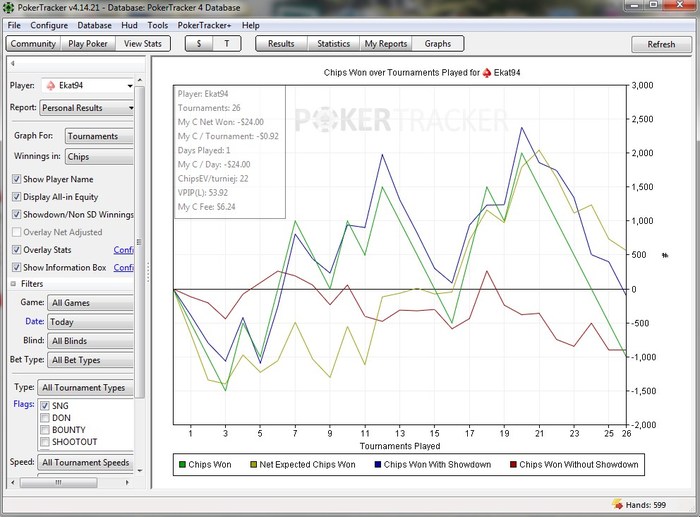Check the BOUNTY flag

pyautogui.click(x=45, y=430)
